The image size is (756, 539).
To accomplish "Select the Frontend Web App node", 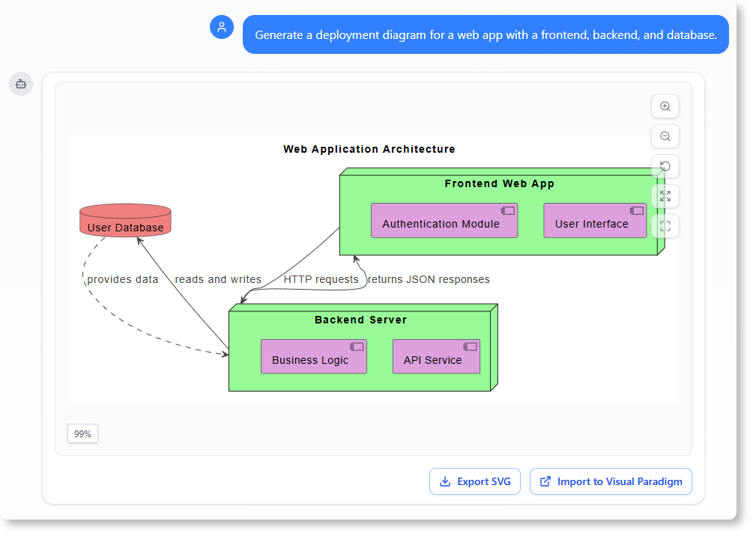I will click(500, 183).
